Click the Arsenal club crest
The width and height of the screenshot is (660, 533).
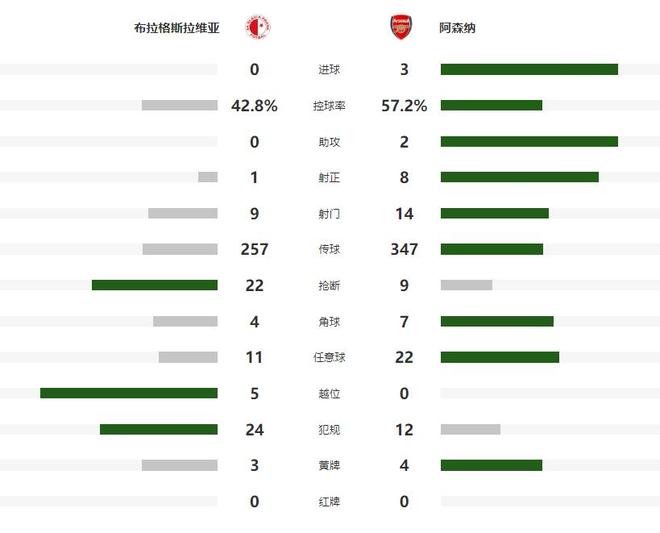coord(400,28)
